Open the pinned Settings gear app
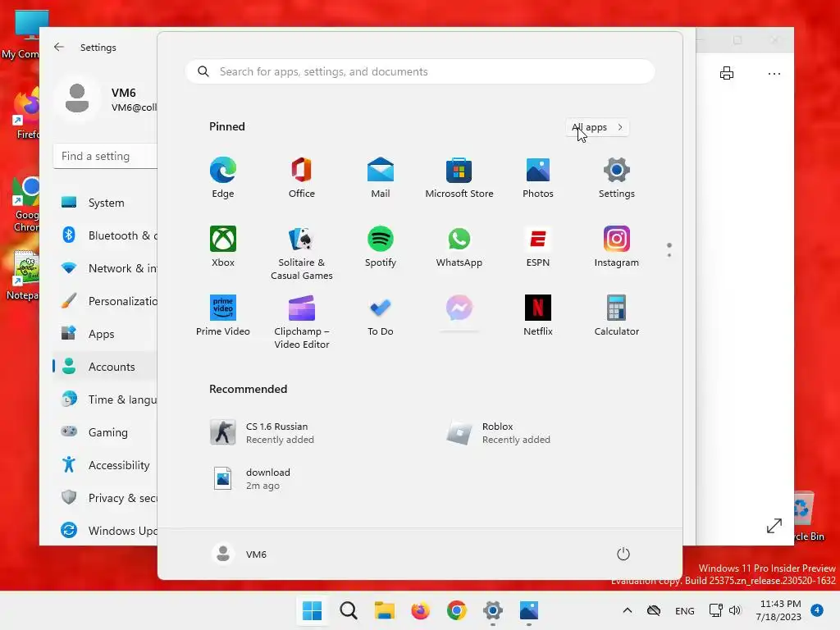 617,177
